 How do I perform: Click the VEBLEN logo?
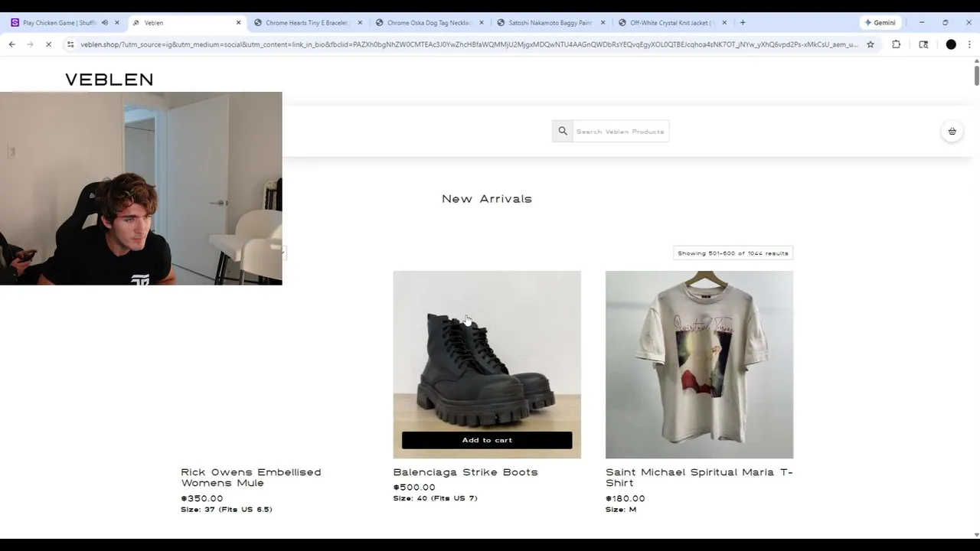tap(109, 80)
